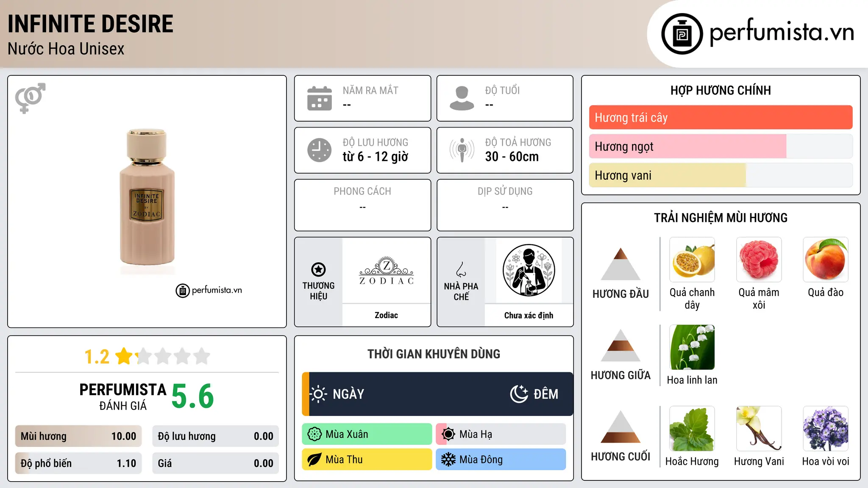Click the Phong cách card heading

pos(362,191)
